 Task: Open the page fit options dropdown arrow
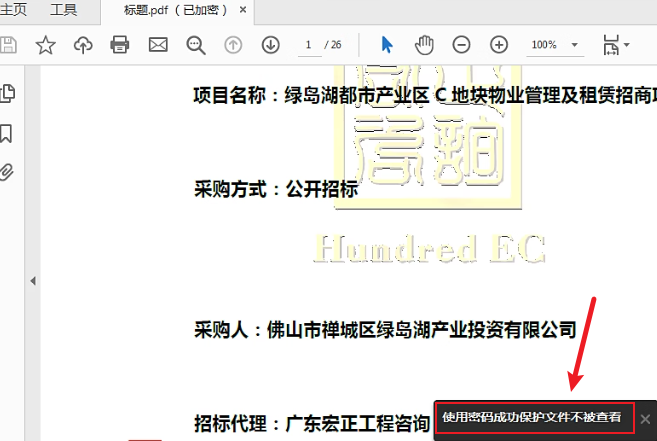pyautogui.click(x=627, y=44)
